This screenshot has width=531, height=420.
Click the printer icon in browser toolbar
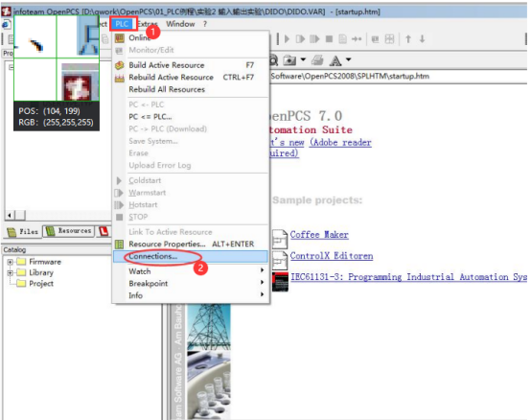coord(317,60)
